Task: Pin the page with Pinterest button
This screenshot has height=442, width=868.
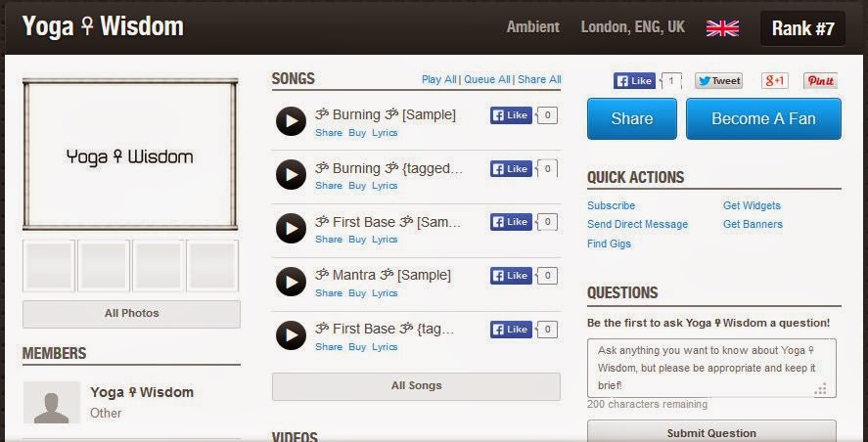Action: (x=820, y=81)
